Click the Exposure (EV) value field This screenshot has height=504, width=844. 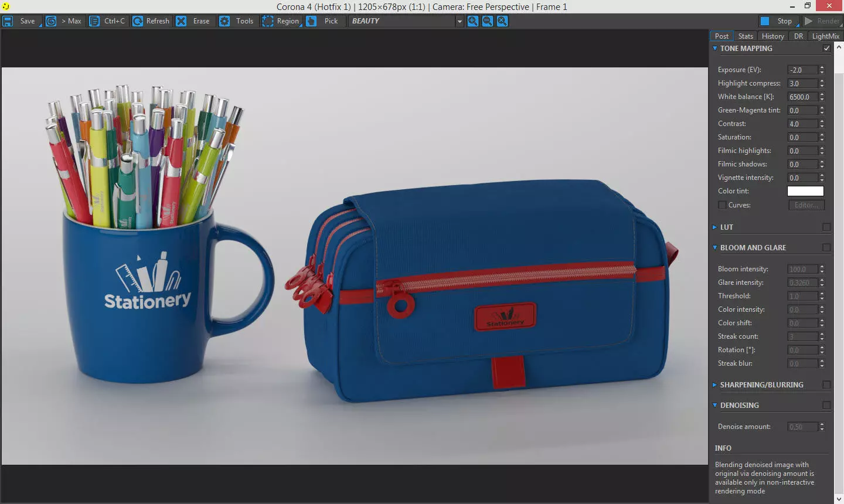point(802,70)
